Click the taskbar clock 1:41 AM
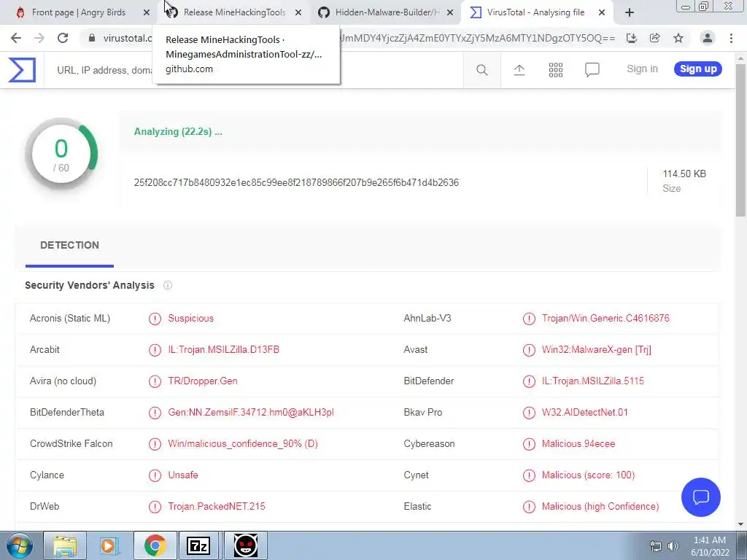 (x=709, y=540)
